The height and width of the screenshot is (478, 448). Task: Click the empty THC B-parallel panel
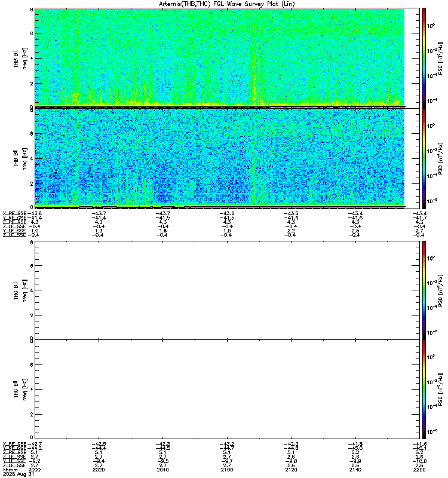tap(228, 390)
